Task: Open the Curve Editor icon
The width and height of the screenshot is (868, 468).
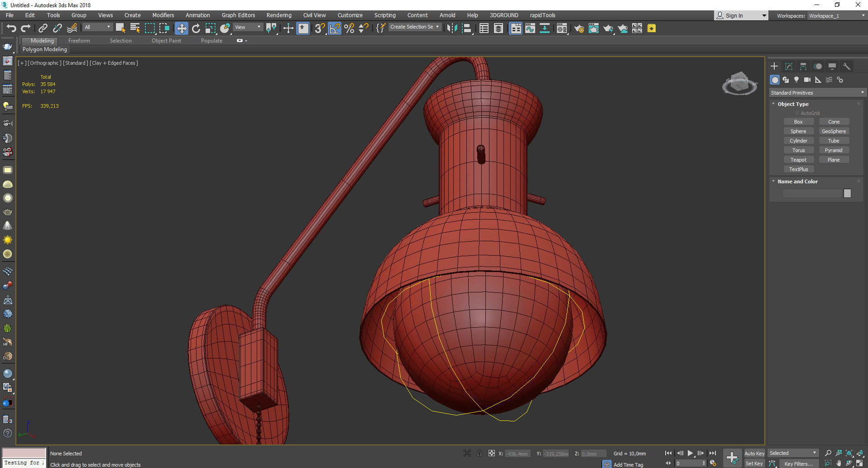Action: (530, 29)
